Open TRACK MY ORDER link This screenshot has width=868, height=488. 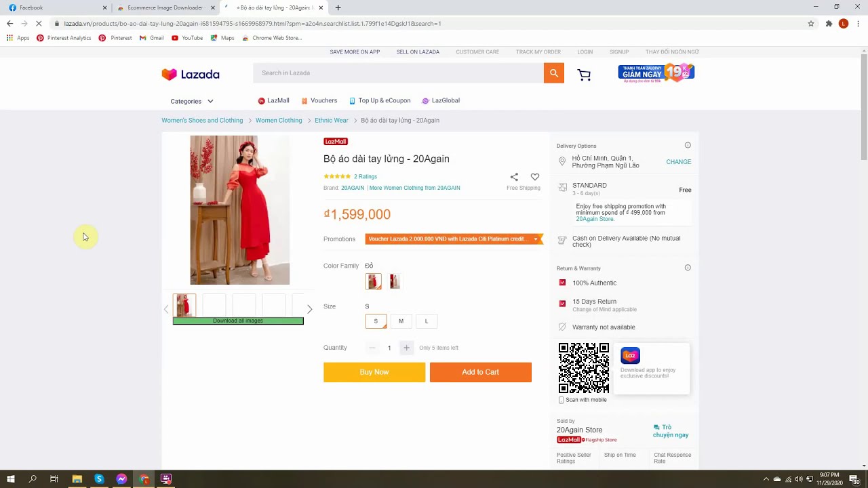tap(538, 52)
